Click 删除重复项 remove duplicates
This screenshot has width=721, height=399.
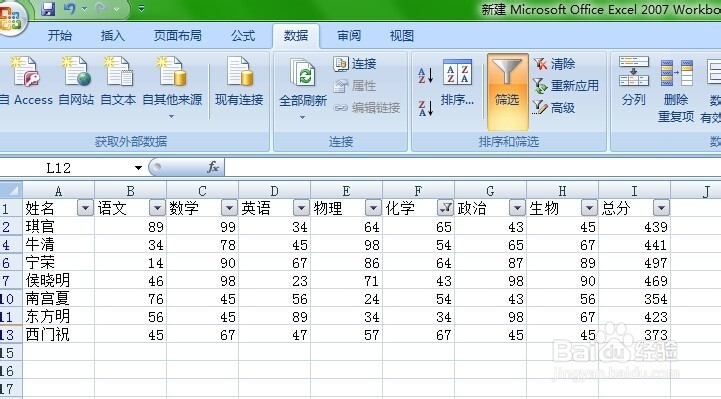point(676,90)
